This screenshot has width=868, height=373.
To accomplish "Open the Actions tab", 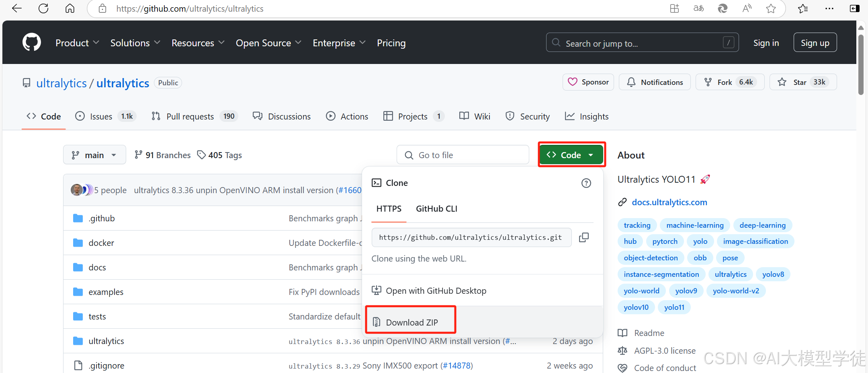I will (x=347, y=116).
